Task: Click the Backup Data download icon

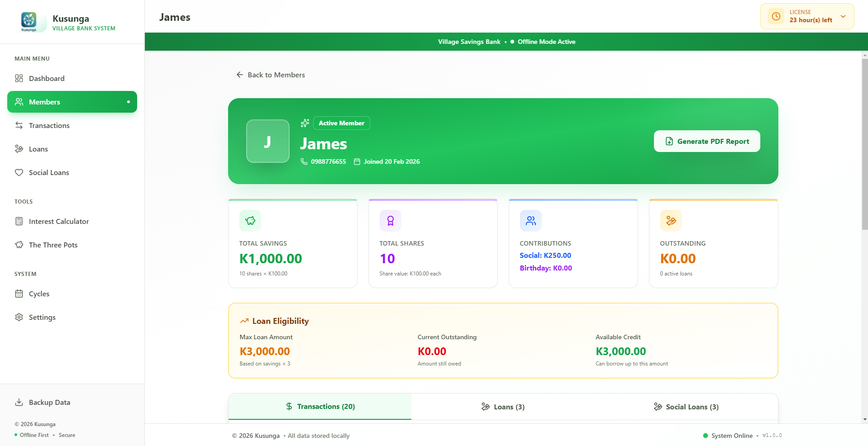Action: pyautogui.click(x=19, y=402)
